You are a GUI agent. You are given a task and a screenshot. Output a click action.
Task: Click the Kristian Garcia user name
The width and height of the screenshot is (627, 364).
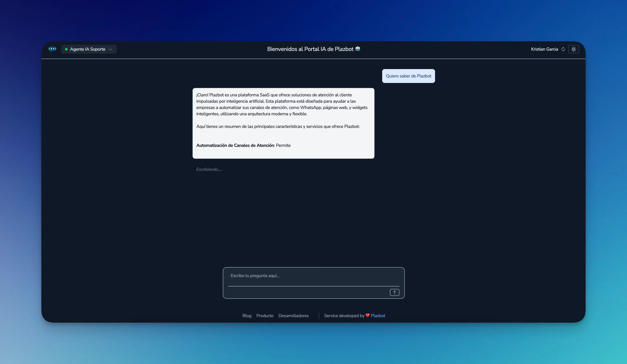544,49
